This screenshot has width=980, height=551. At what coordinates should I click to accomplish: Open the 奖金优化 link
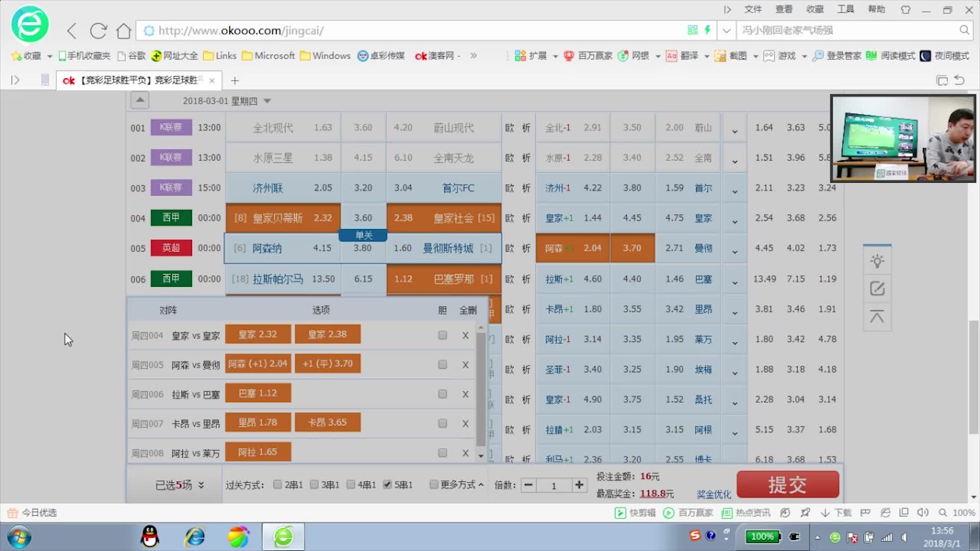[x=714, y=494]
